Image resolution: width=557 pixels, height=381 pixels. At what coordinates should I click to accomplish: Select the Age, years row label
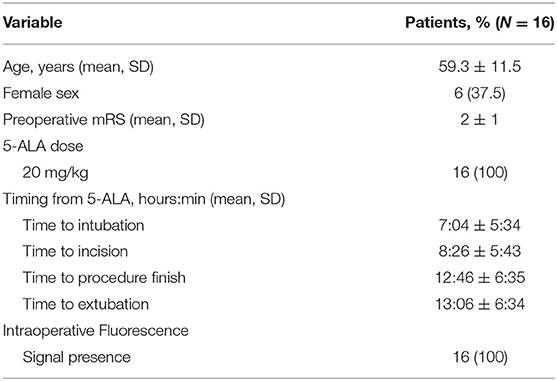(x=78, y=67)
